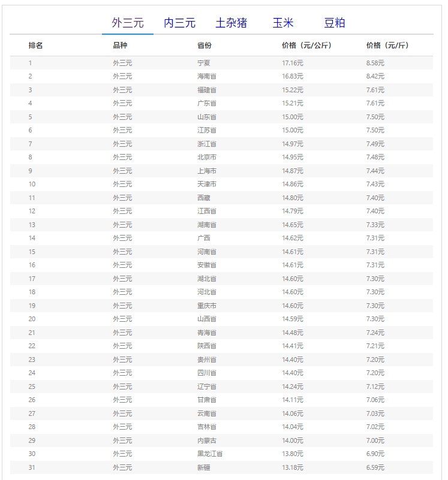Select the 山东省 province cell
Viewport: 448px width, 480px height.
[207, 117]
